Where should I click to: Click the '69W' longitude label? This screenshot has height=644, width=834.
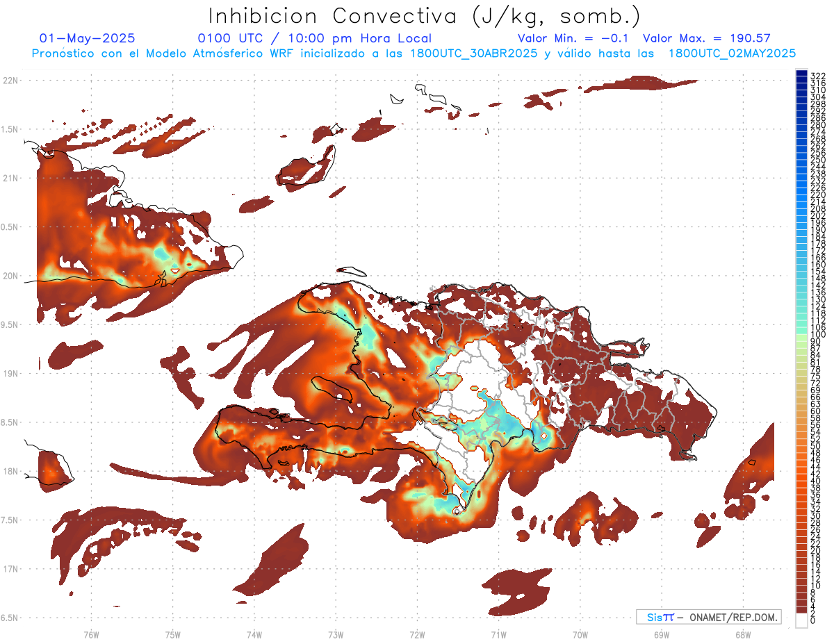pyautogui.click(x=662, y=634)
